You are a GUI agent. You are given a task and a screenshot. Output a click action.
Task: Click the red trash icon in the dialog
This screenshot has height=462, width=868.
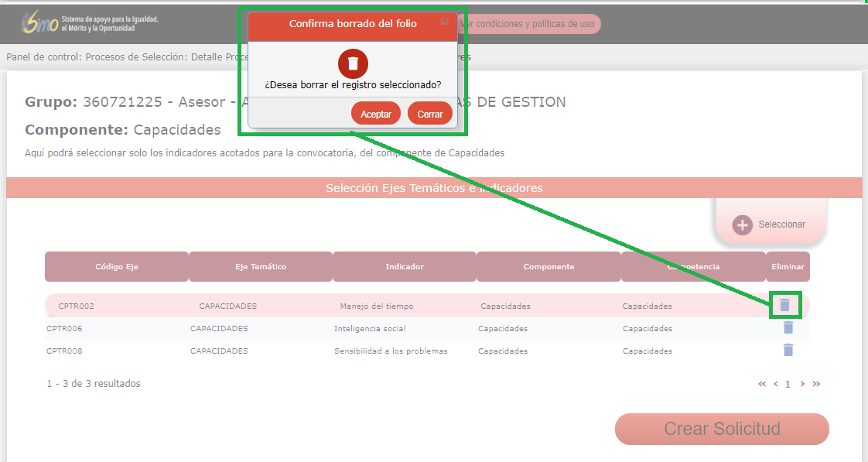[x=353, y=63]
